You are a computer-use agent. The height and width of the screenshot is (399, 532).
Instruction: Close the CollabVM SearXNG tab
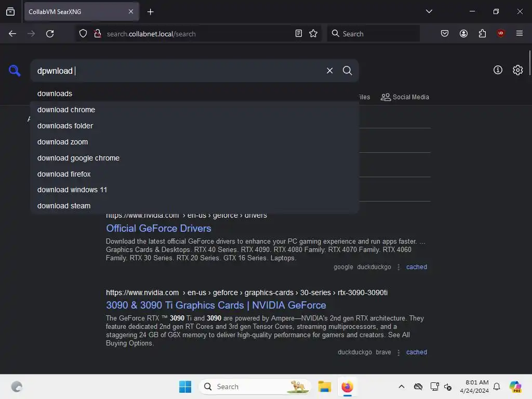tap(131, 11)
